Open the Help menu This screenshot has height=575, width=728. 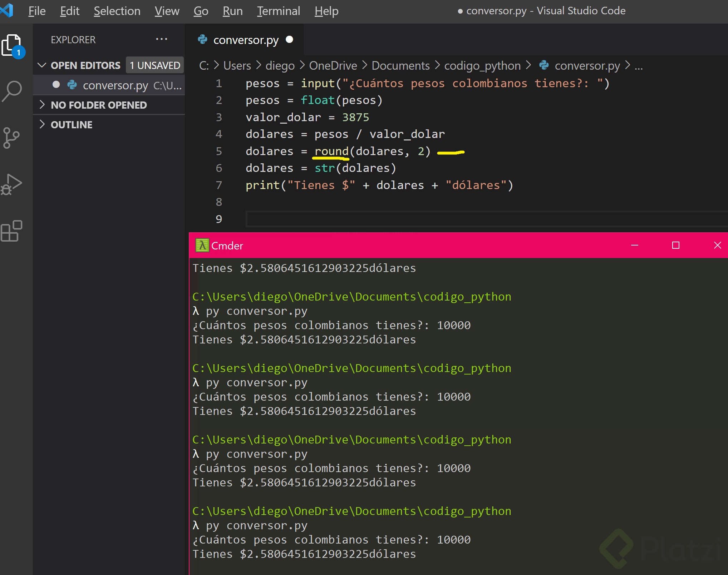326,11
